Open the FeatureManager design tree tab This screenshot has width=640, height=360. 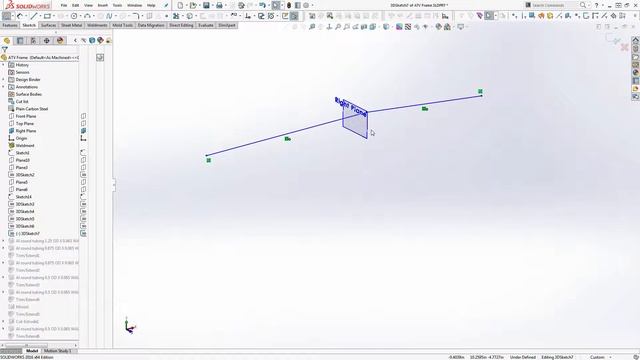(x=7, y=40)
